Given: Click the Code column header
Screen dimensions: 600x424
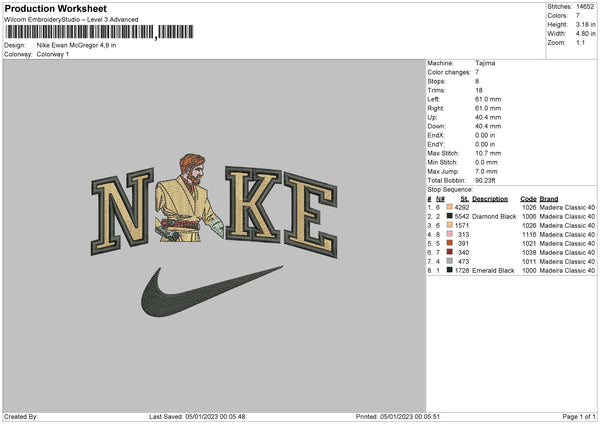Looking at the screenshot, I should coord(528,199).
